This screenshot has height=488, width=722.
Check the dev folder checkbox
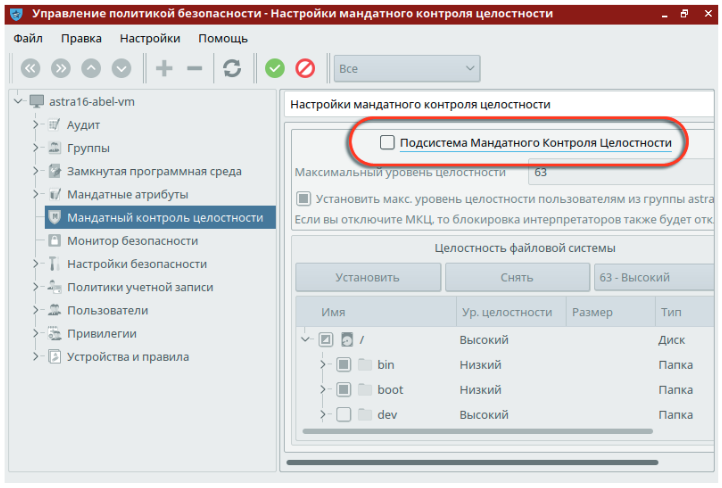[343, 414]
